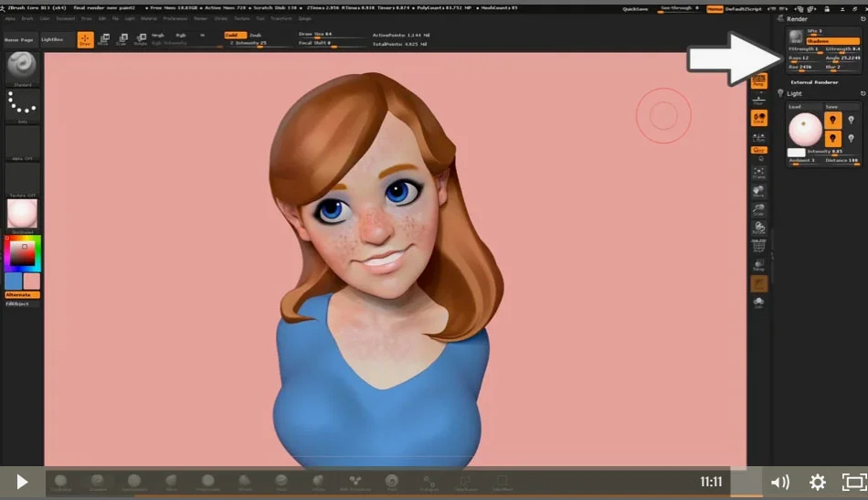Toggle the Floor grid button

coord(759,100)
